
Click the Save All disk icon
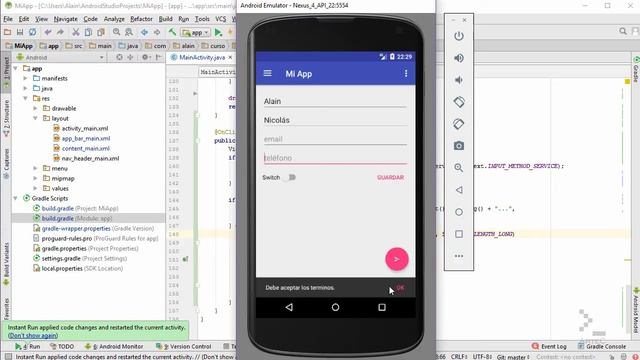coord(20,32)
